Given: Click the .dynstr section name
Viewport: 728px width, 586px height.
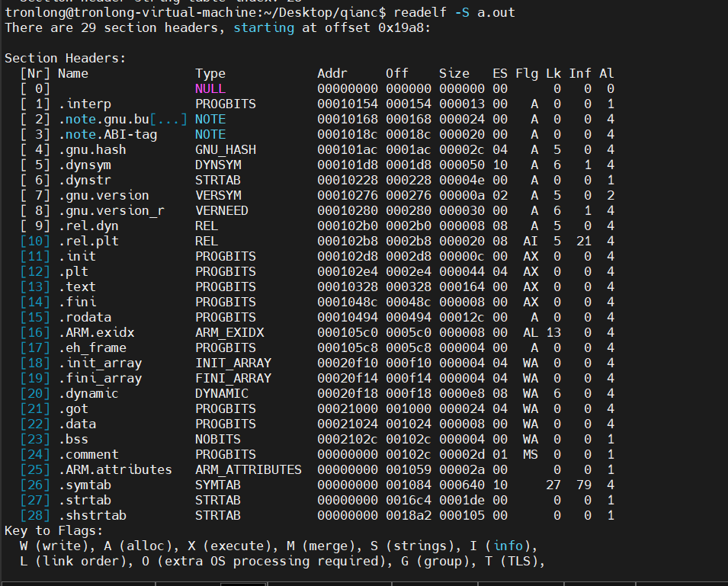Looking at the screenshot, I should tap(85, 181).
